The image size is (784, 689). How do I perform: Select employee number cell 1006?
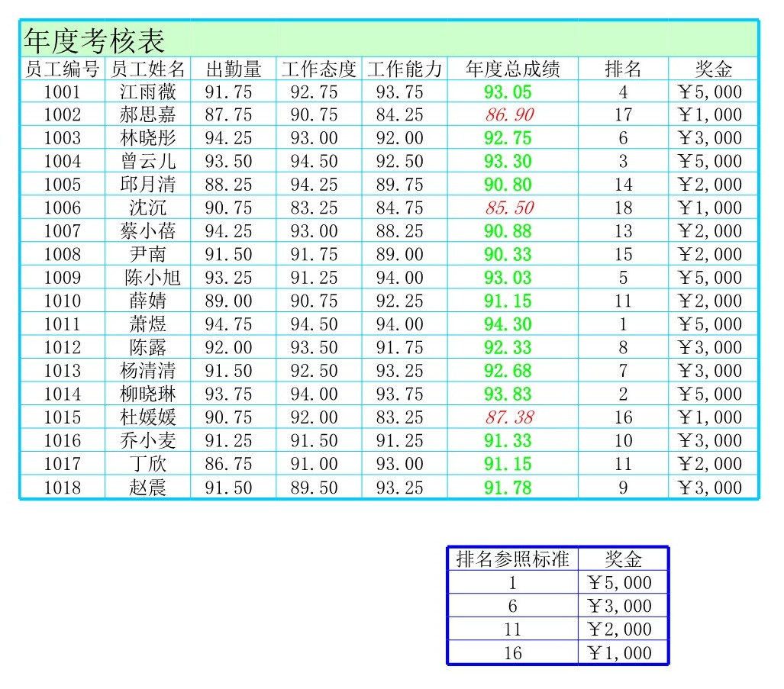(62, 208)
